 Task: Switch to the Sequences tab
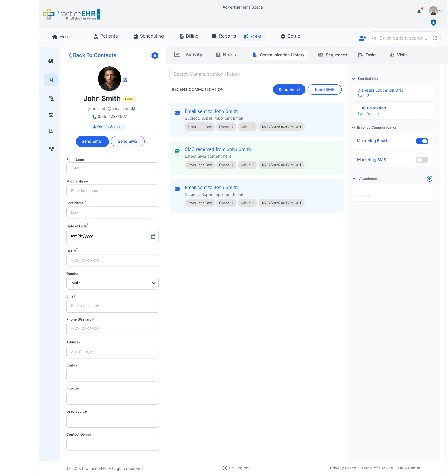click(x=332, y=55)
